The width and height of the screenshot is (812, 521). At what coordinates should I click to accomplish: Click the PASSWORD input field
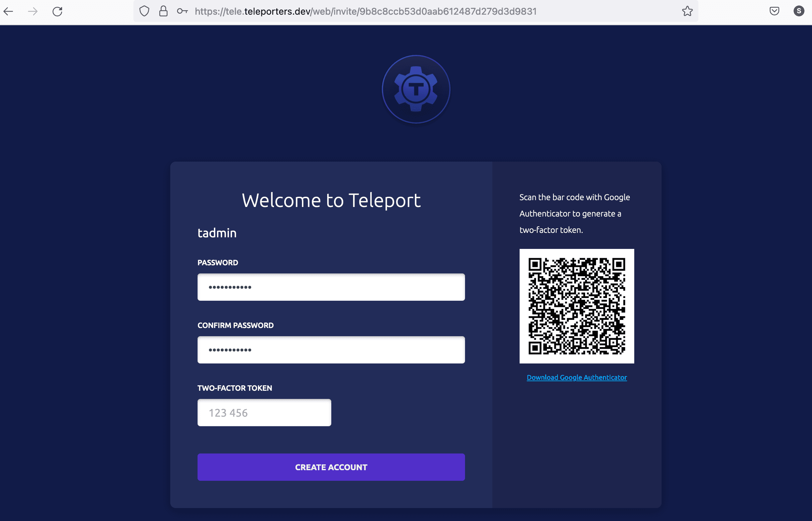coord(331,287)
